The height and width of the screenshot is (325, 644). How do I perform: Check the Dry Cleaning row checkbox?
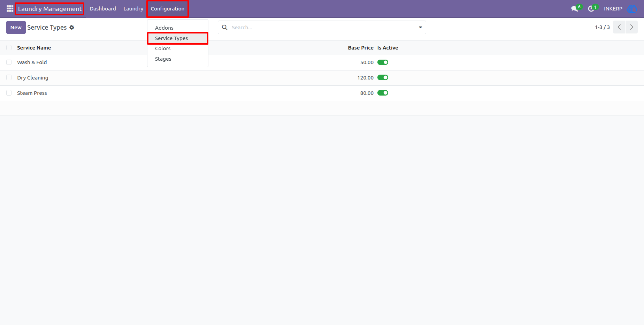(x=9, y=77)
